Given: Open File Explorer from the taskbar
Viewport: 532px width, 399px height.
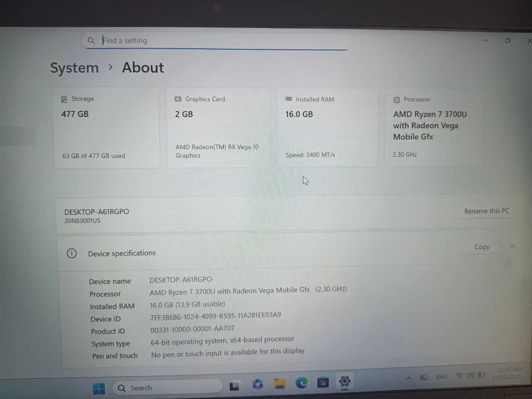Looking at the screenshot, I should coord(279,383).
